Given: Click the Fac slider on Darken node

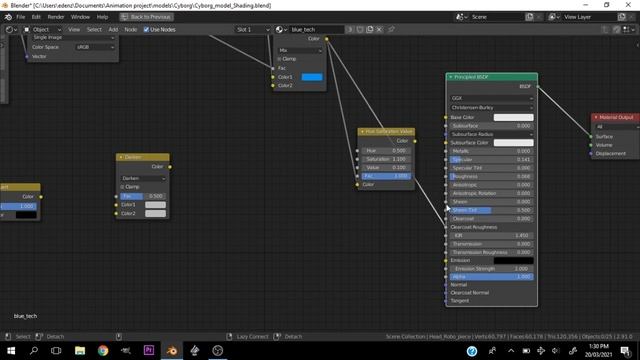Looking at the screenshot, I should 143,196.
